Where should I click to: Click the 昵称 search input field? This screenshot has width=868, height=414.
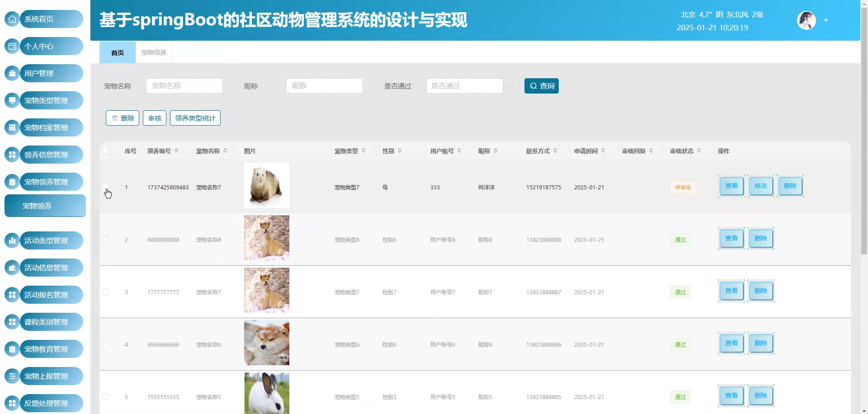point(325,86)
